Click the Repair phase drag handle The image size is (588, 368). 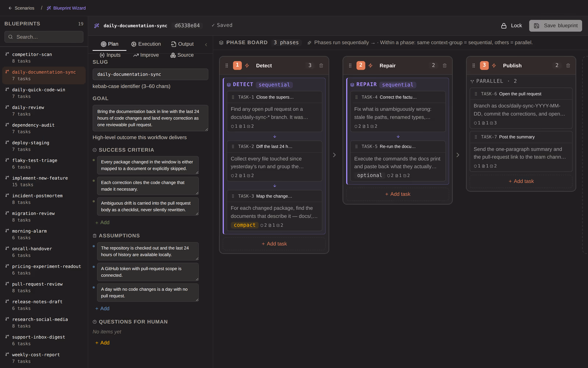[x=350, y=66]
